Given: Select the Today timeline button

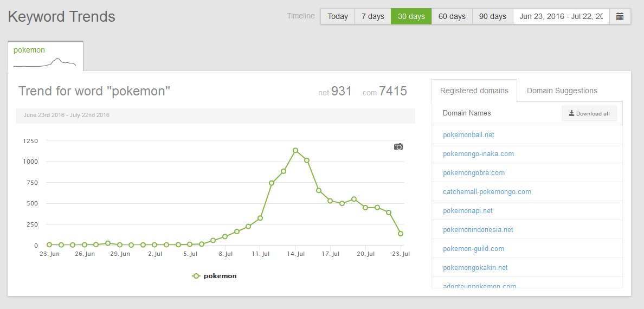Looking at the screenshot, I should point(338,16).
